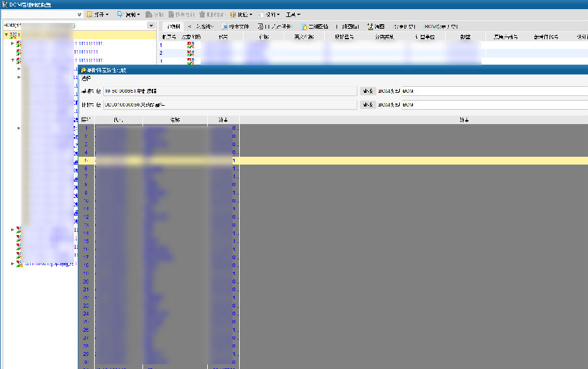Open the compare dropdown with scale icon
Screen dimensions: 588x369
click(241, 14)
